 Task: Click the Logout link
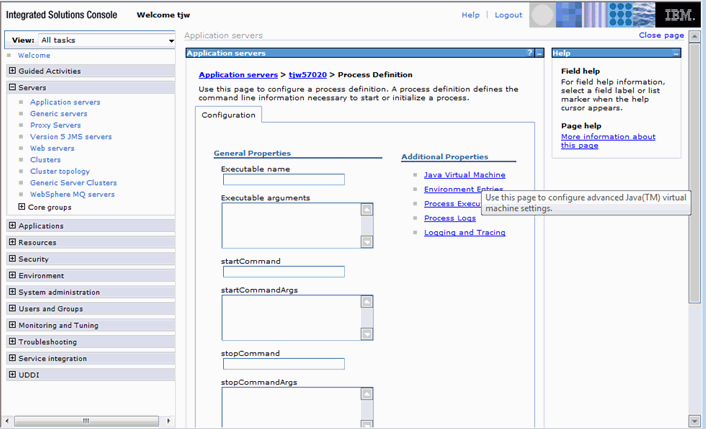click(508, 15)
